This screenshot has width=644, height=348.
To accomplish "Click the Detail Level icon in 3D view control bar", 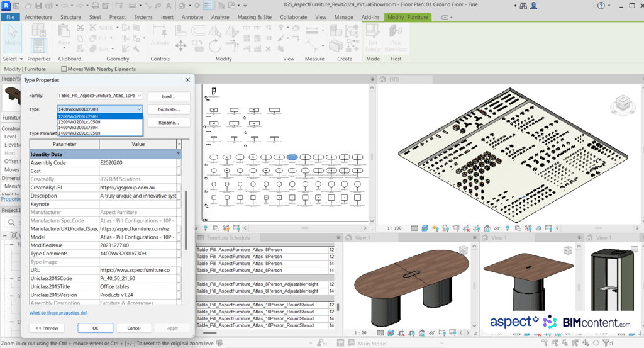I will 414,228.
